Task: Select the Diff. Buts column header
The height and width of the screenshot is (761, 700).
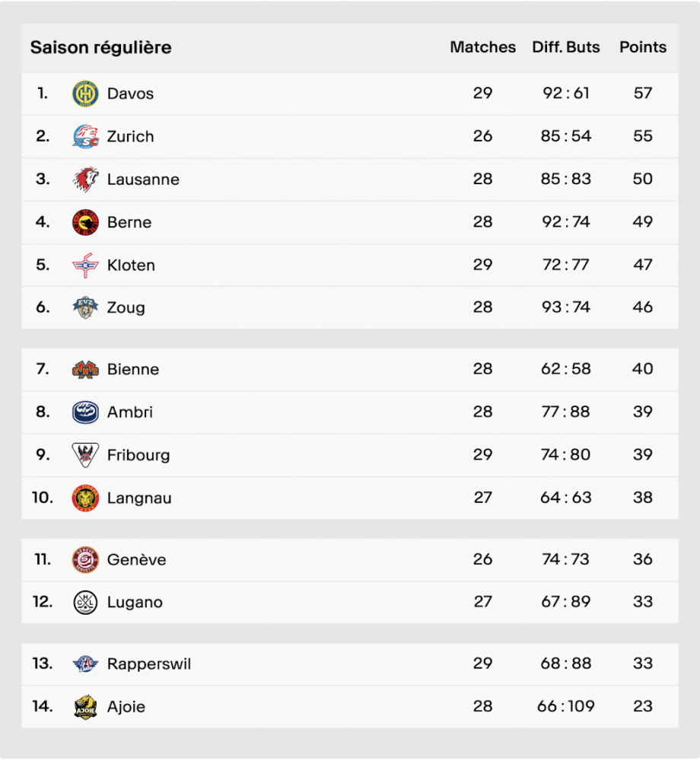Action: [x=565, y=47]
